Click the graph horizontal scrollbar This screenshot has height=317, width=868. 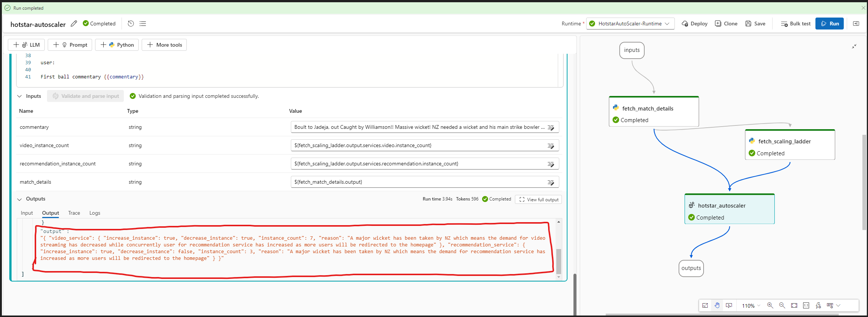point(722,315)
